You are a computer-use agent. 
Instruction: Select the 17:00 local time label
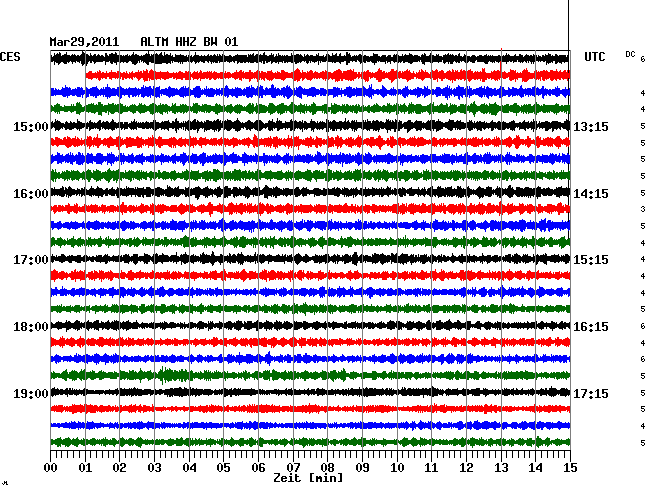[31, 260]
